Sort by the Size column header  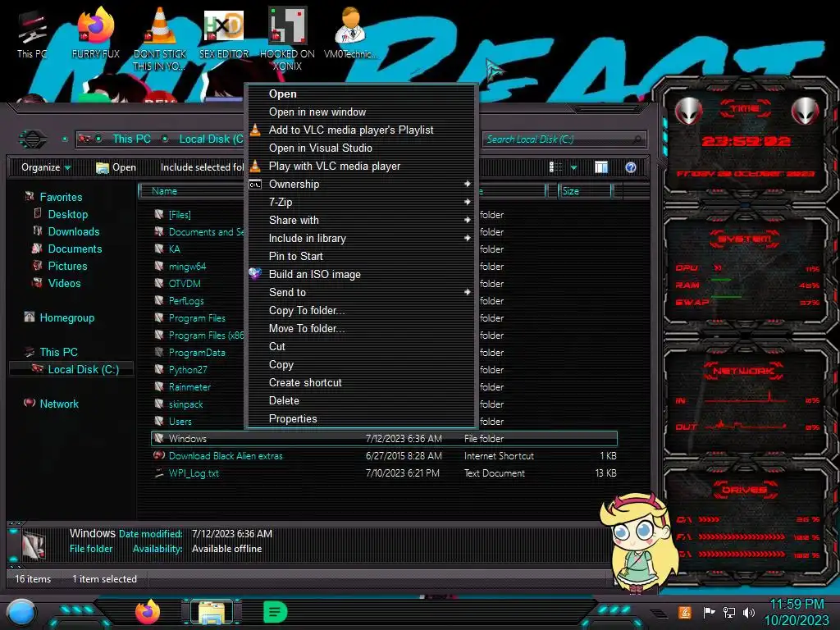coord(584,190)
